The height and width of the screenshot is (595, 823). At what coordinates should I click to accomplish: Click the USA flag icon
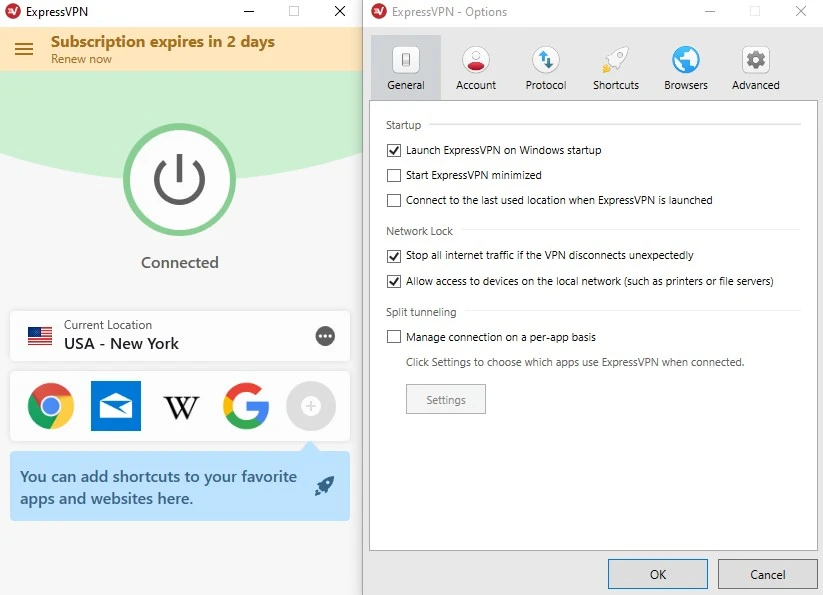pos(40,336)
